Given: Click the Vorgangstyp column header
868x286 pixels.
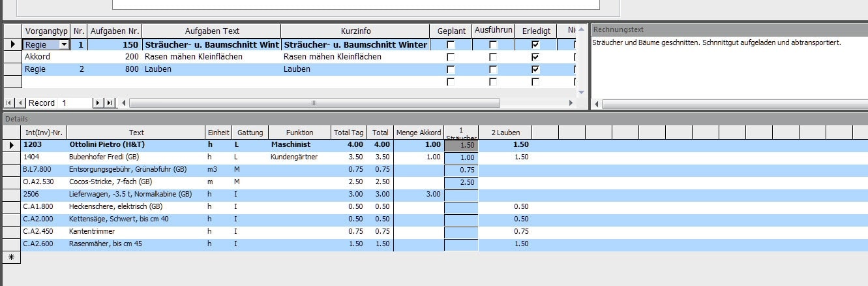Looking at the screenshot, I should (x=46, y=31).
